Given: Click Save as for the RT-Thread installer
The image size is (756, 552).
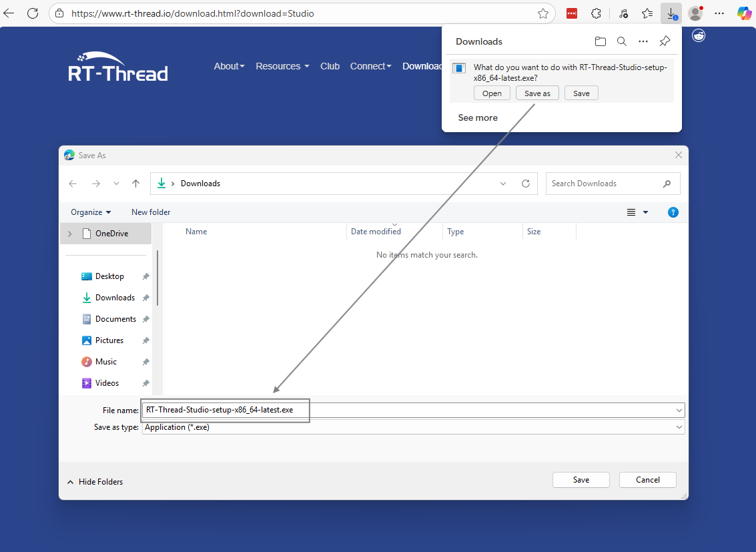Looking at the screenshot, I should tap(537, 93).
